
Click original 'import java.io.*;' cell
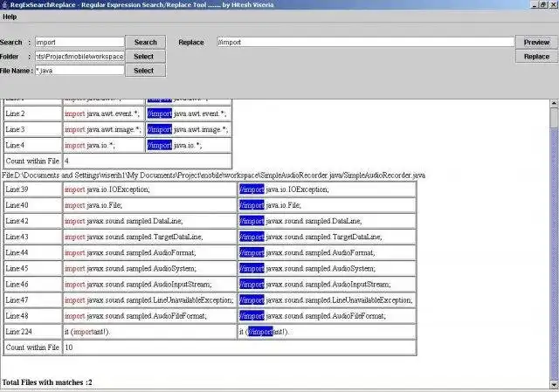click(104, 145)
